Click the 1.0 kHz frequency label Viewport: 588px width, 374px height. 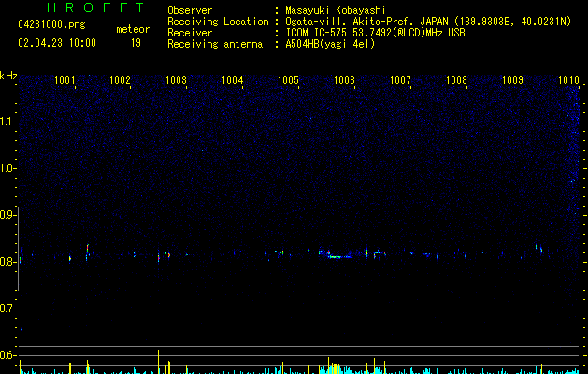tap(7, 168)
